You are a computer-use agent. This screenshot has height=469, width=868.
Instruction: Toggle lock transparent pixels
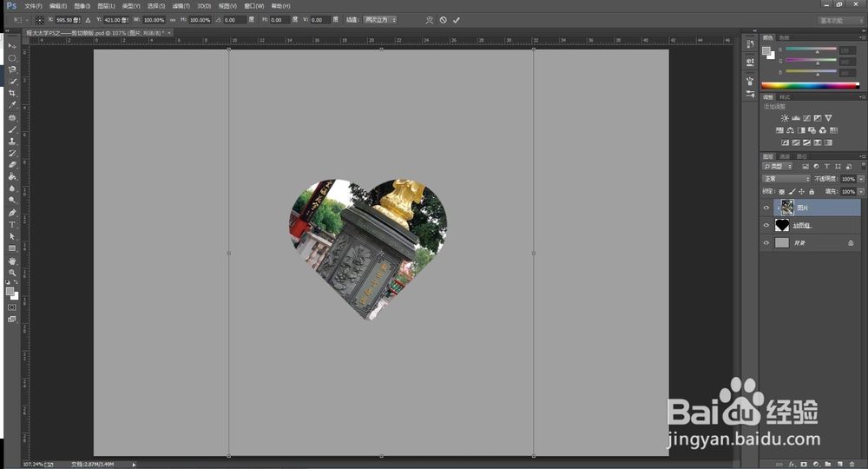(x=782, y=192)
